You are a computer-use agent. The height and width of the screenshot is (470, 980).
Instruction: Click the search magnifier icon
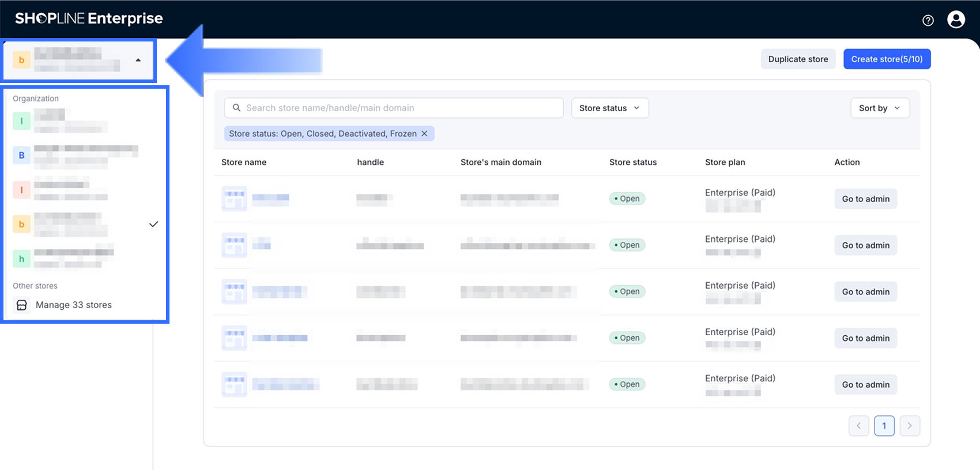pyautogui.click(x=236, y=108)
